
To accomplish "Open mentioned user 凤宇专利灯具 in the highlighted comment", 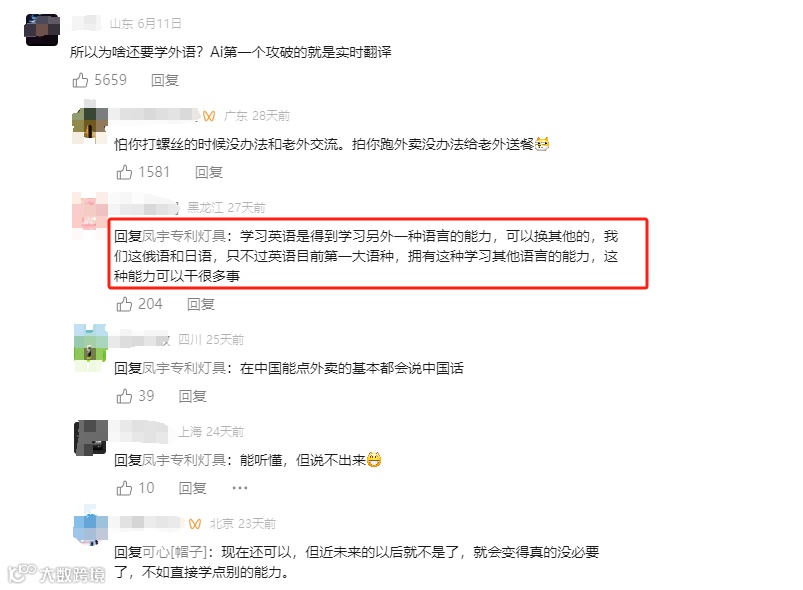I will [184, 236].
